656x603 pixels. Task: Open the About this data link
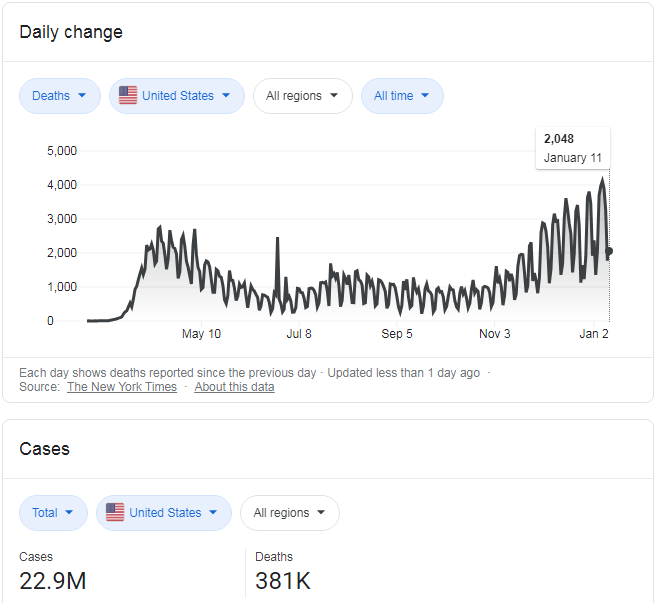coord(234,387)
